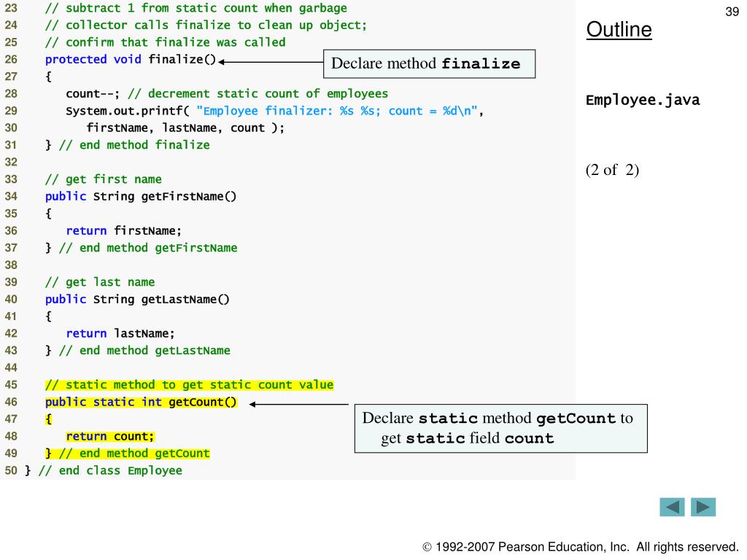Click comment "// get first name"
This screenshot has height=560, width=747.
(x=104, y=179)
